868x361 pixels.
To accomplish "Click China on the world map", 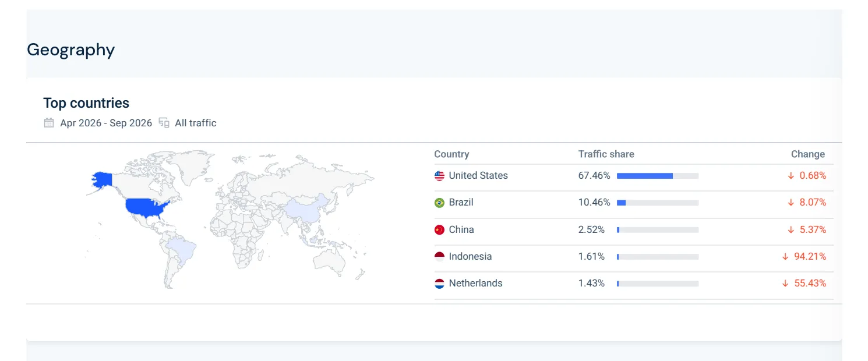I will tap(307, 210).
